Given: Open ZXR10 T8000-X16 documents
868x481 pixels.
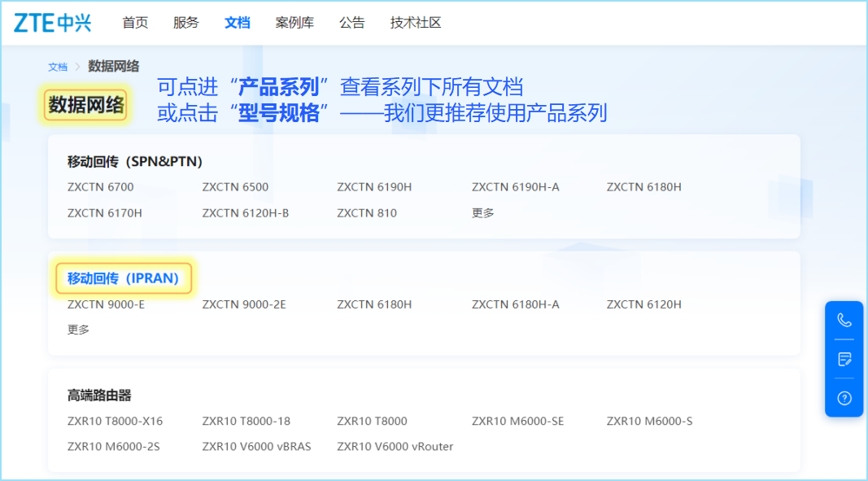Looking at the screenshot, I should point(116,421).
